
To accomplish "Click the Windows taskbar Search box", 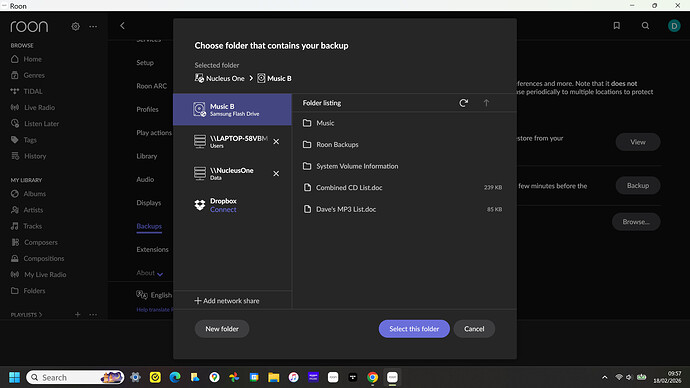I will 75,377.
